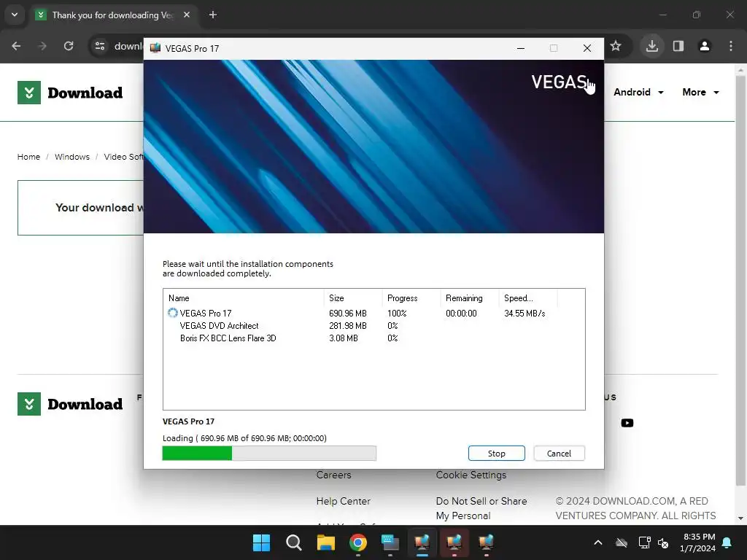747x560 pixels.
Task: Open Windows taskbar search
Action: pyautogui.click(x=293, y=542)
